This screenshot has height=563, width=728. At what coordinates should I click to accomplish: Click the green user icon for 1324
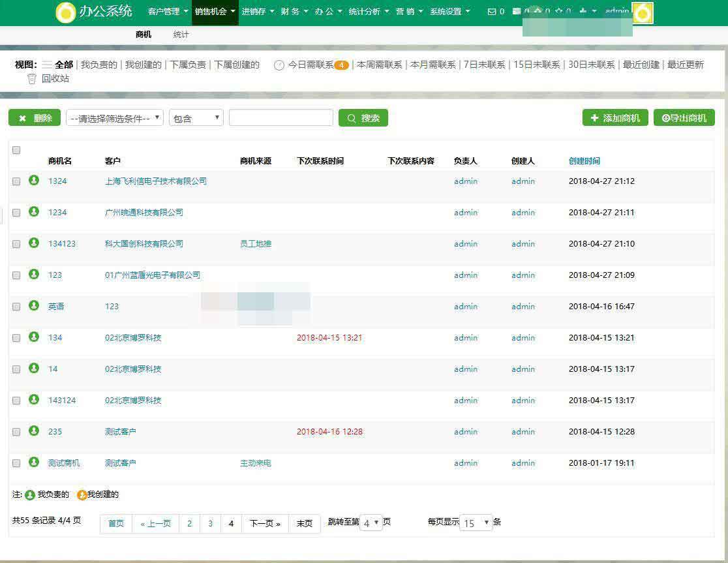pos(34,181)
